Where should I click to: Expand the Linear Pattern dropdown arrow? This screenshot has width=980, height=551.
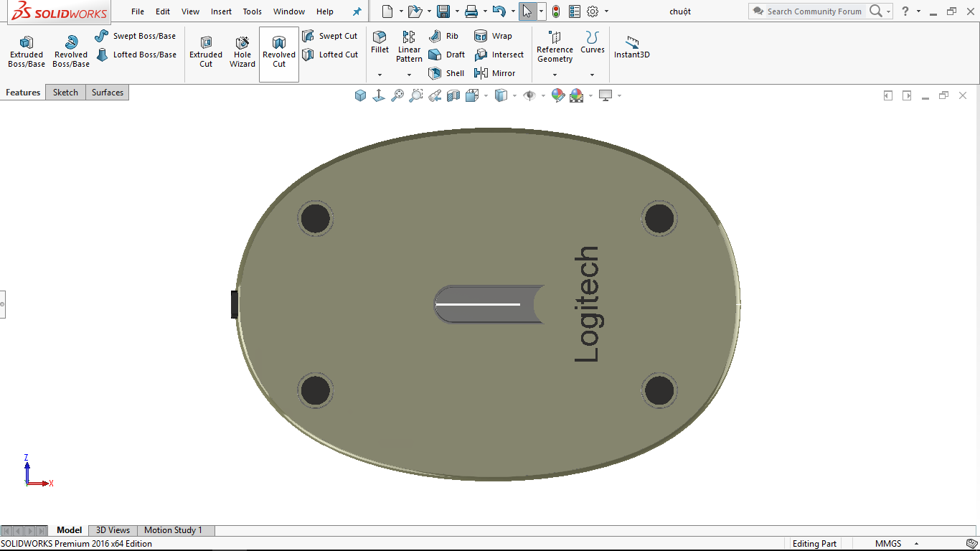pyautogui.click(x=409, y=75)
